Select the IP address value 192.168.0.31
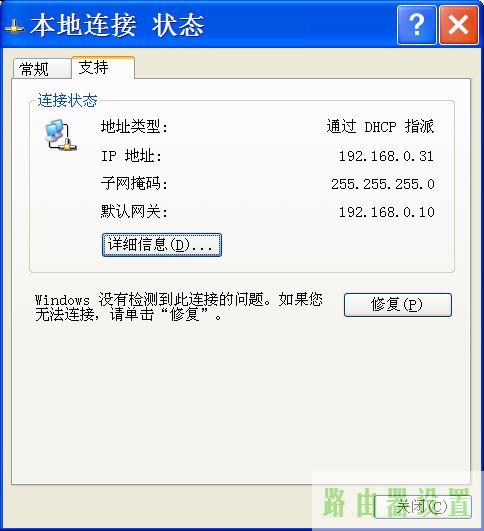 (x=386, y=156)
